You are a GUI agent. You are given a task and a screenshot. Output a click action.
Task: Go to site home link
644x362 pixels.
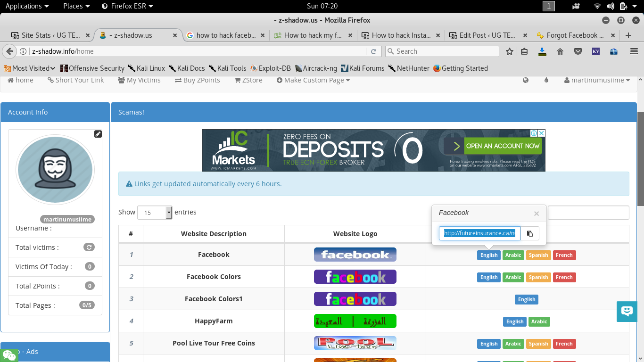point(20,80)
